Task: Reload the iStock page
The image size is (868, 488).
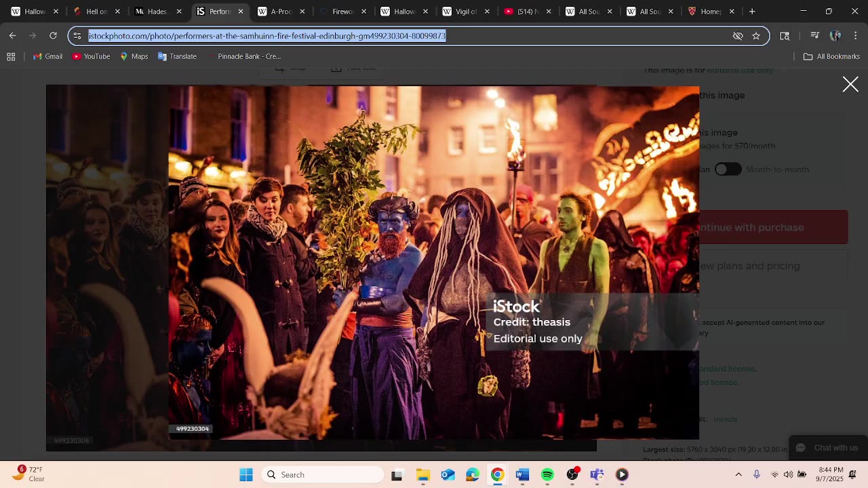Action: click(53, 35)
